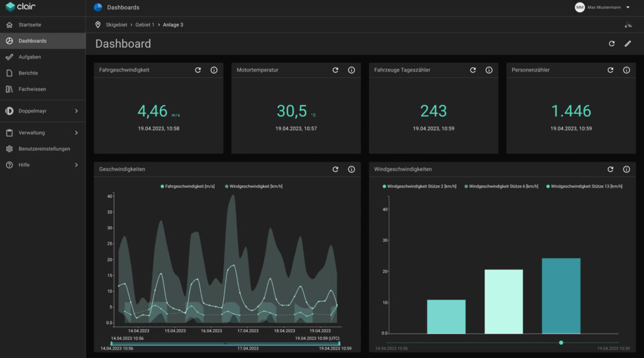Refresh the Fahrzeuge Tageszähler widget
The height and width of the screenshot is (358, 644).
tap(473, 70)
